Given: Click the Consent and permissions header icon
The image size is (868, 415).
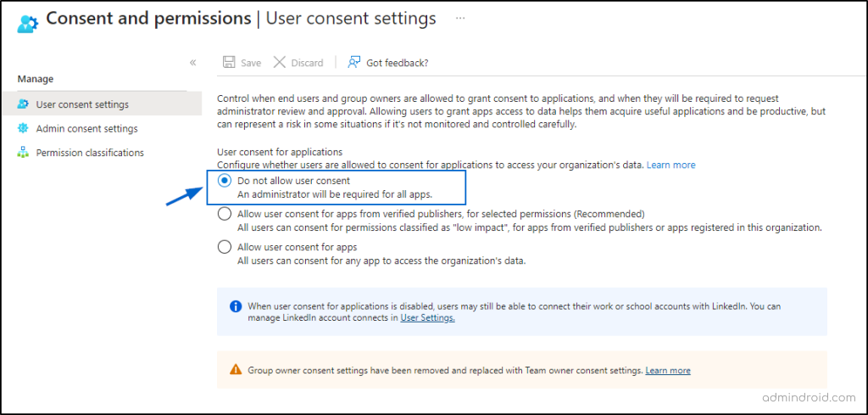Looking at the screenshot, I should coord(28,23).
